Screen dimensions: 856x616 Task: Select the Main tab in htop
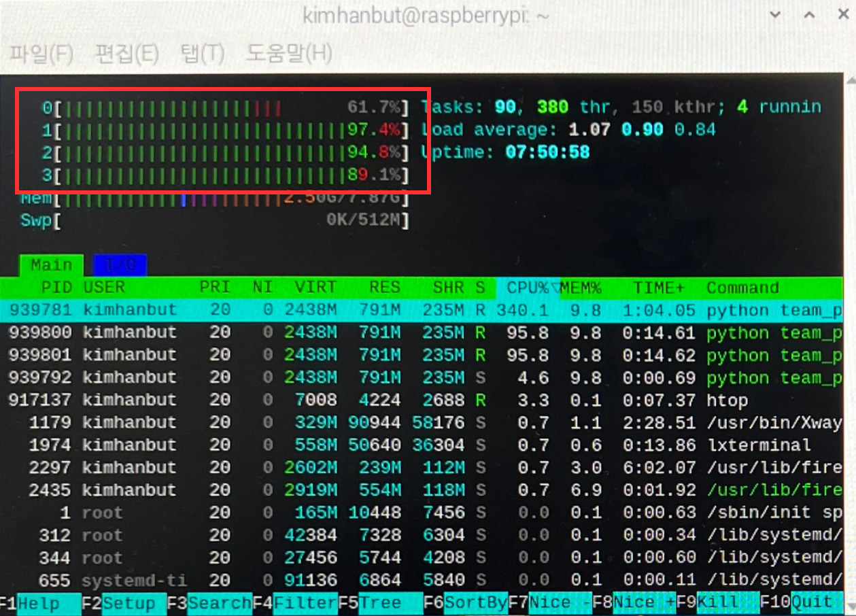tap(52, 265)
